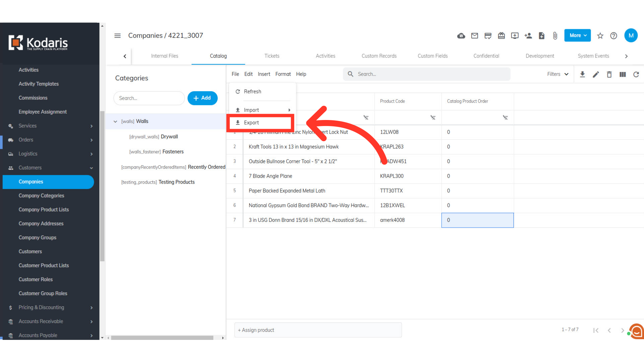Click the pencil edit icon in grid toolbar
Viewport: 644px width, 362px height.
coord(596,74)
